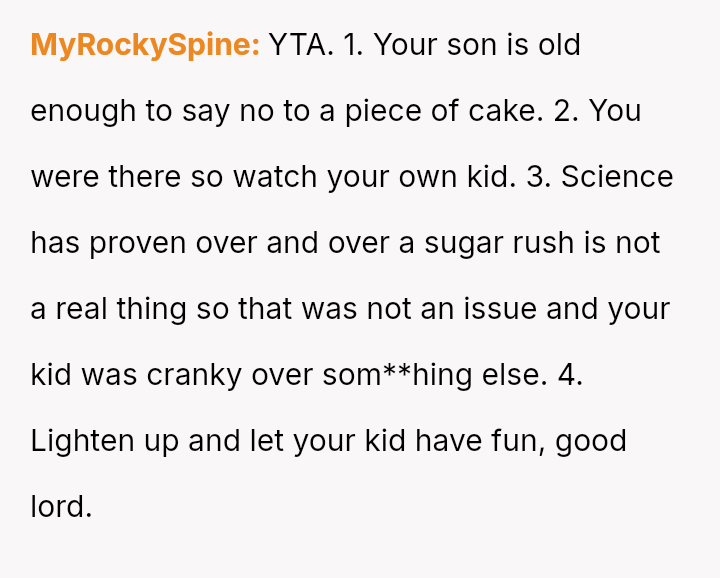The width and height of the screenshot is (720, 578).
Task: Click the word Science
Action: click(617, 177)
